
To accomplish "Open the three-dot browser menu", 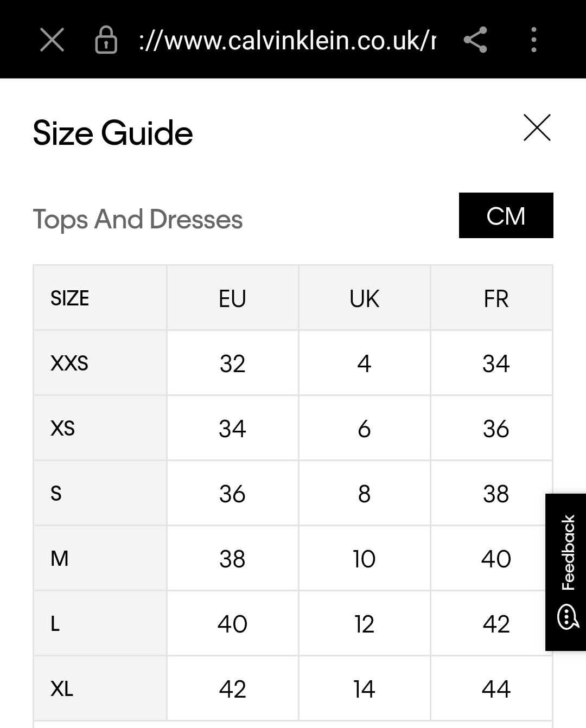I will (x=534, y=40).
